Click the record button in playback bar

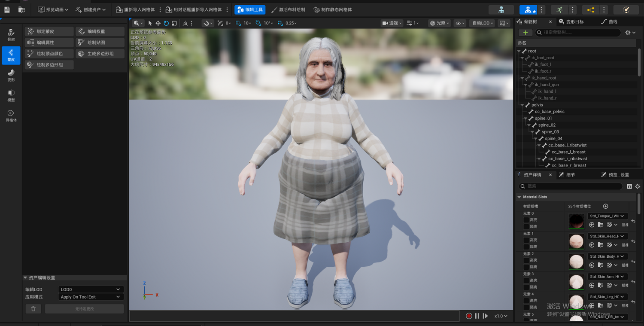click(469, 316)
